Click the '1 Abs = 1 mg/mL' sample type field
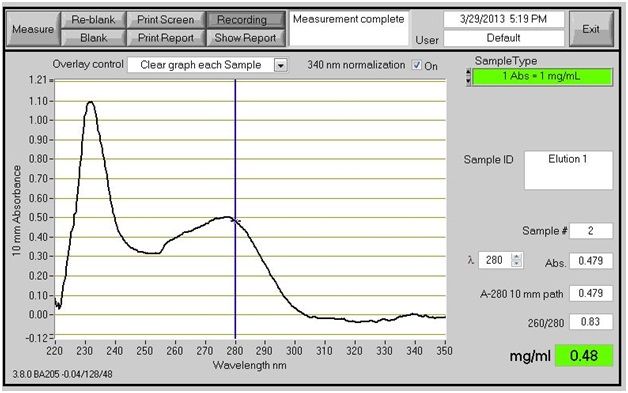628x393 pixels. click(542, 77)
